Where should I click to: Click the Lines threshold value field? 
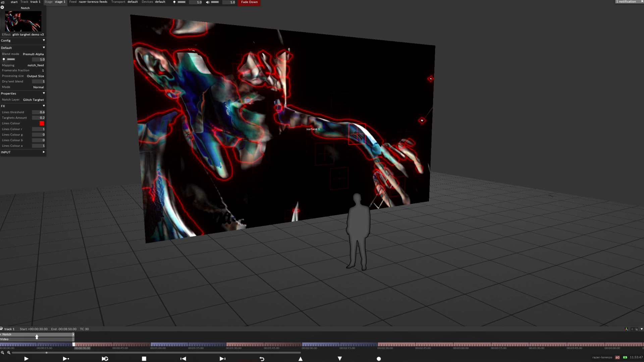coord(39,112)
